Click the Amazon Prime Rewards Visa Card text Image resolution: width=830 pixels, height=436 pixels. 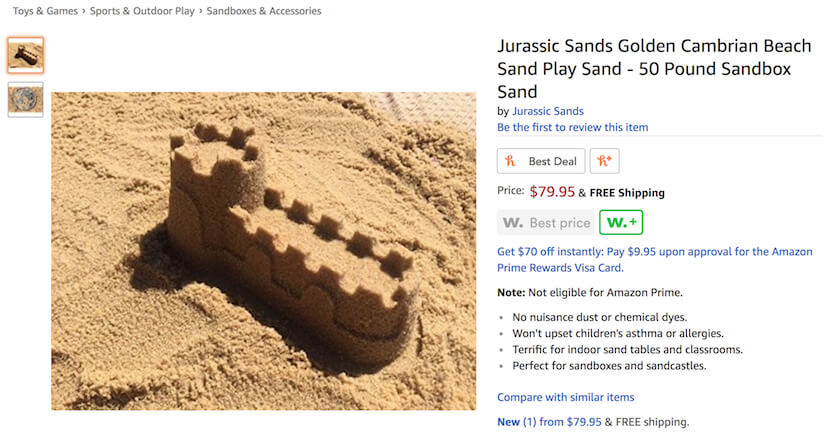click(560, 268)
